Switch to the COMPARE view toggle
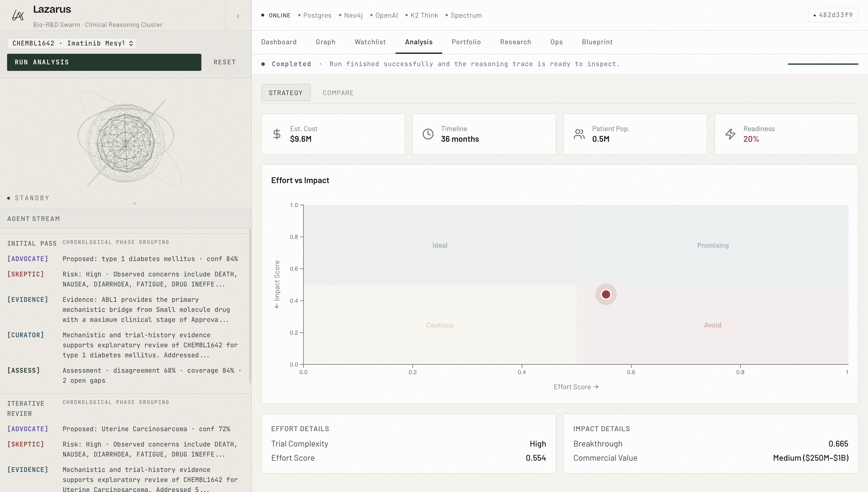The image size is (868, 492). (x=338, y=93)
